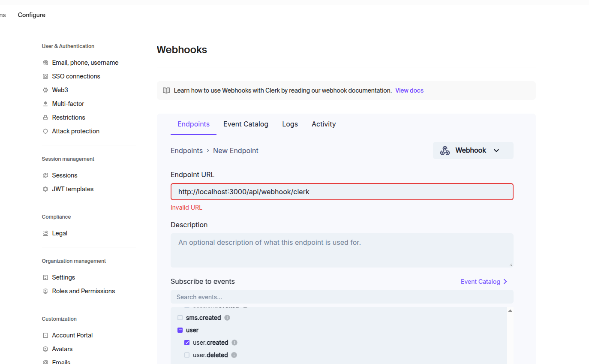The width and height of the screenshot is (589, 364).
Task: Open Avatars customization page
Action: (62, 349)
